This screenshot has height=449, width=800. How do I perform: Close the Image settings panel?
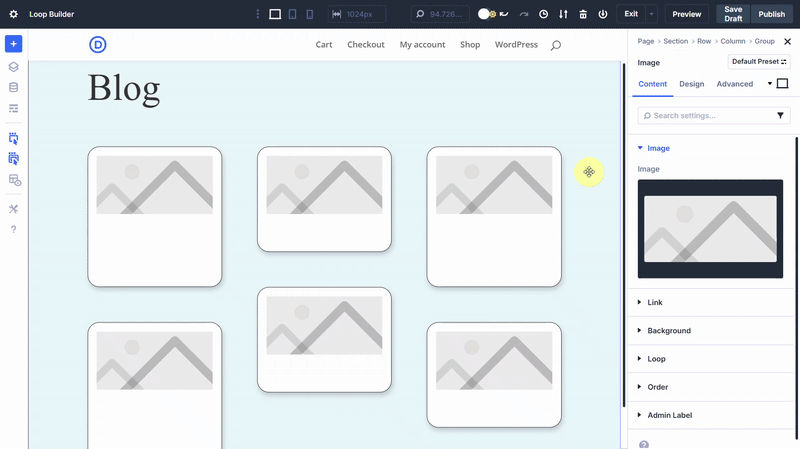click(x=787, y=41)
